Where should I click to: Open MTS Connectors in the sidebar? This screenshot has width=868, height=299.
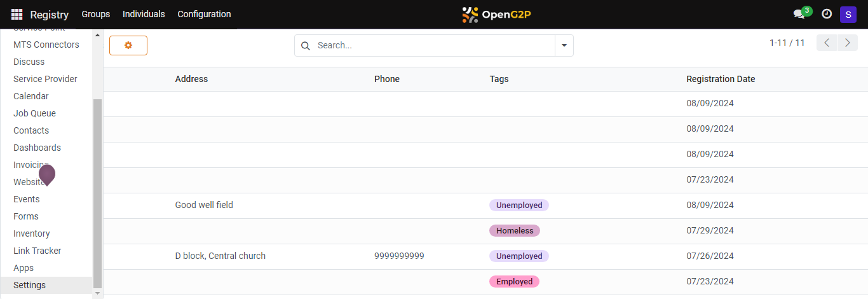(46, 45)
